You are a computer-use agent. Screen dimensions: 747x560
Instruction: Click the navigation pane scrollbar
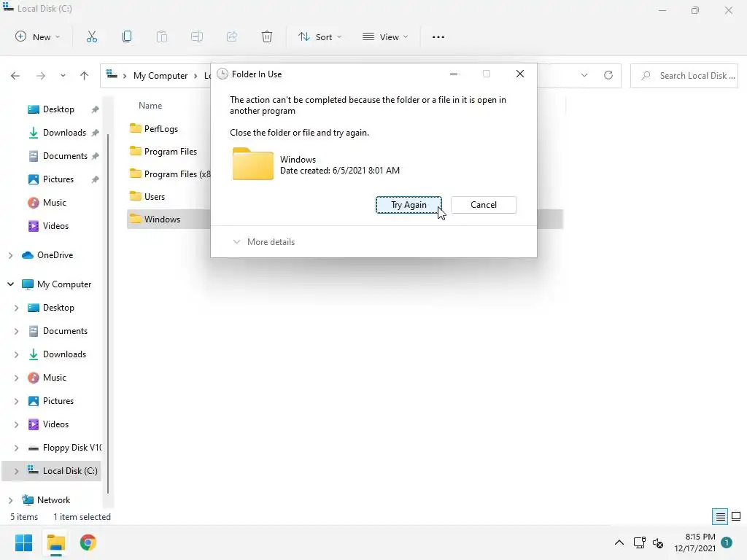coord(108,312)
